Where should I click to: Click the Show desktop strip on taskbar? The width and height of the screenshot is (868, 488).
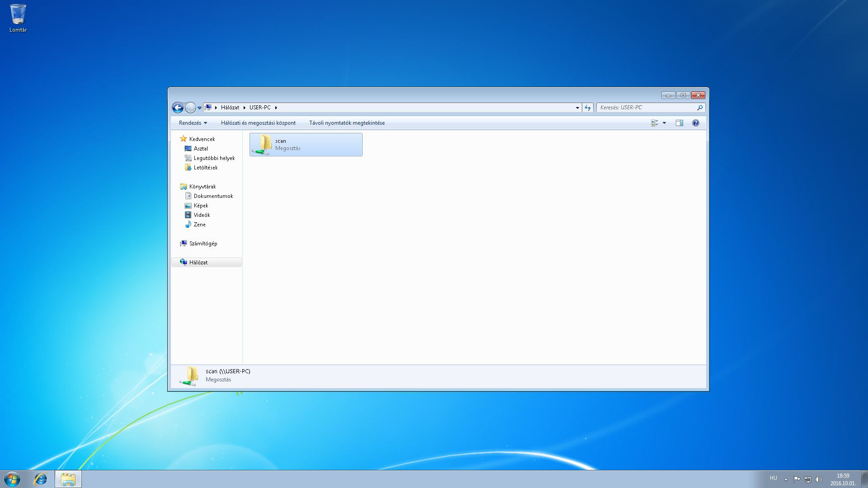864,479
